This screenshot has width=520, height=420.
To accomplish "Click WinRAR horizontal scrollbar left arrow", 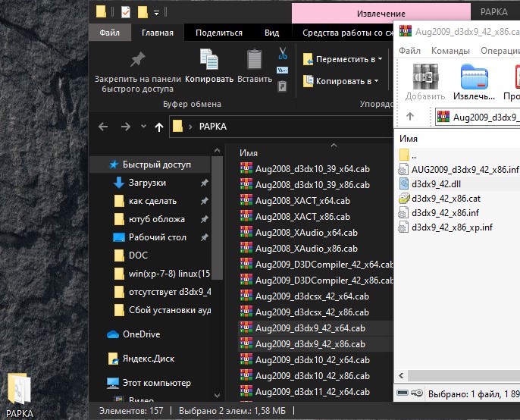I will coord(401,375).
